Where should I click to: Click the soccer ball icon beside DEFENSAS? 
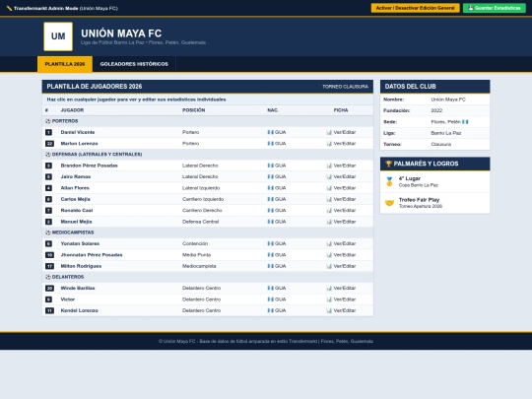pos(48,155)
